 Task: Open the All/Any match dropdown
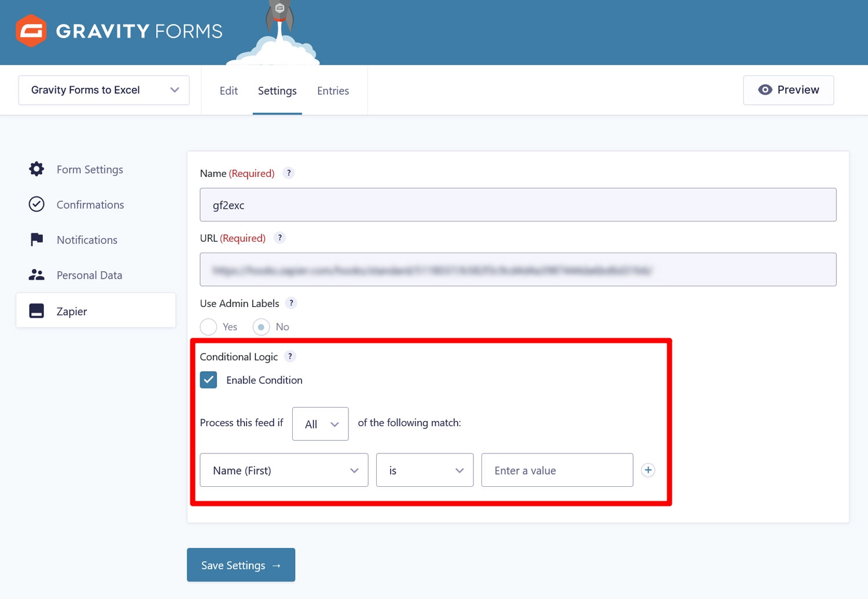[x=321, y=424]
